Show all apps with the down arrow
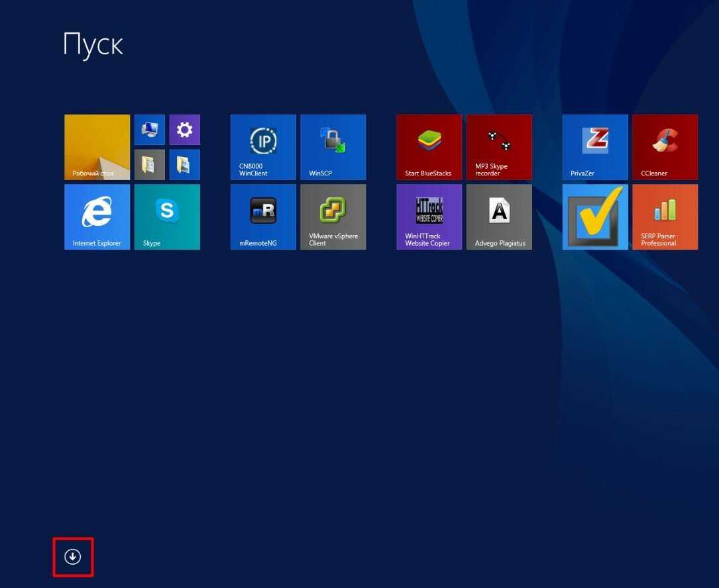 pos(72,557)
